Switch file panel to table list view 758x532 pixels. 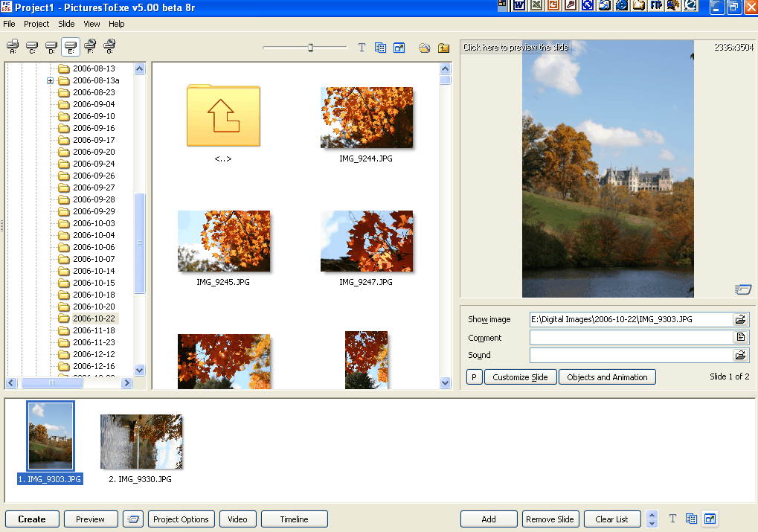click(380, 48)
